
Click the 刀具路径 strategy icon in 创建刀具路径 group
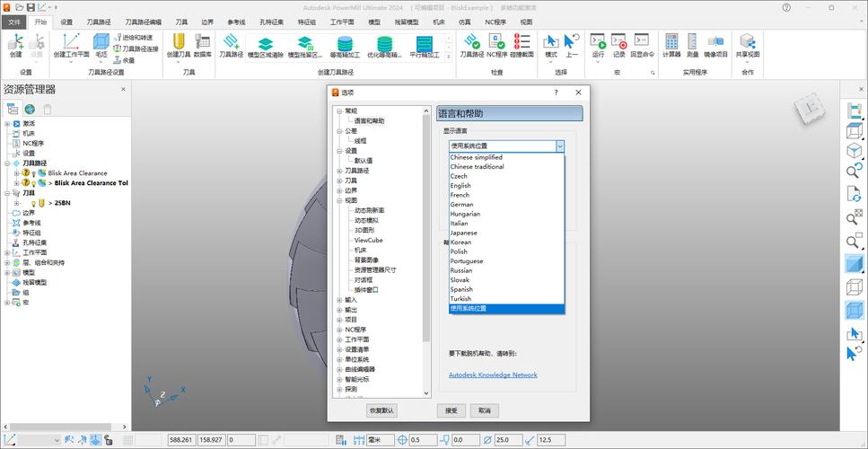pyautogui.click(x=231, y=42)
